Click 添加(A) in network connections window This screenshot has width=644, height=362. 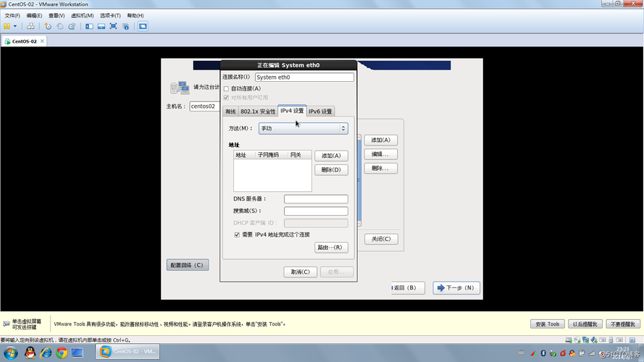[381, 140]
